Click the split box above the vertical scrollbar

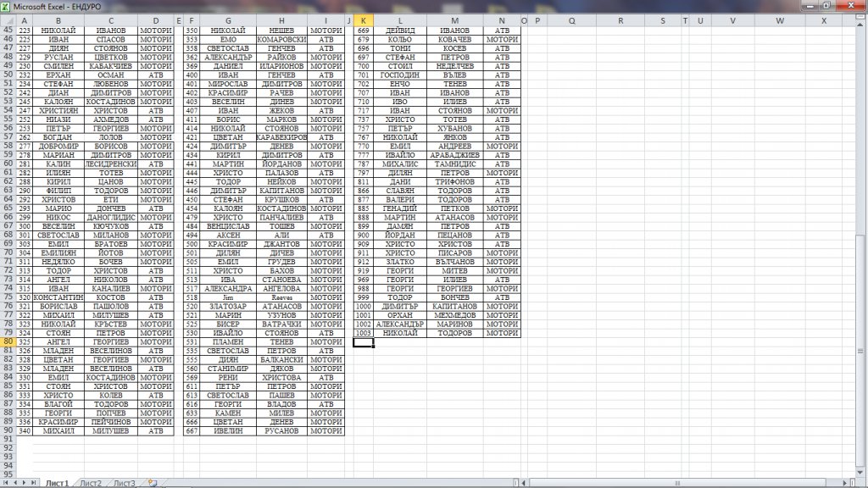[860, 19]
